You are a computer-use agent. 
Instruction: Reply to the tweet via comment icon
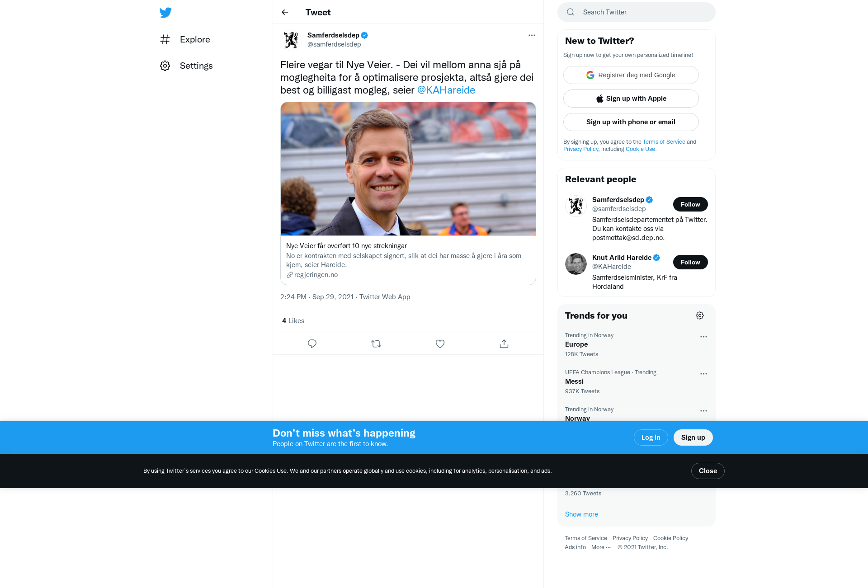coord(312,343)
